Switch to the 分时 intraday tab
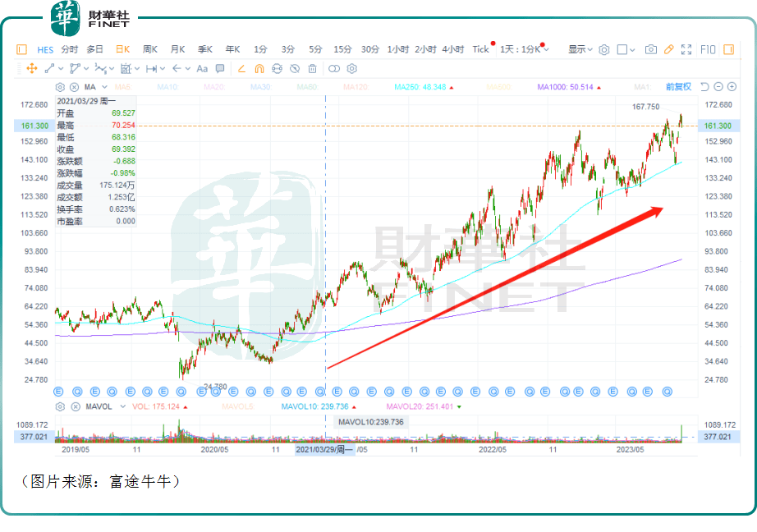Screen dimensions: 757x532 (69, 49)
